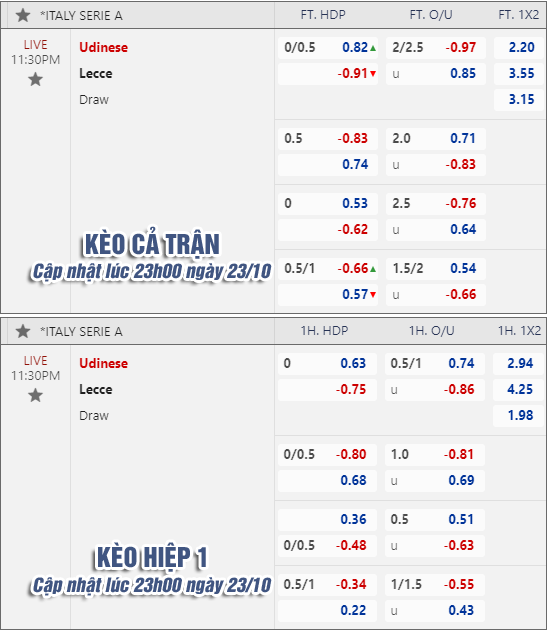Image resolution: width=547 pixels, height=630 pixels.
Task: Favorite the first-half Udinese vs Lecce match
Action: (x=35, y=395)
